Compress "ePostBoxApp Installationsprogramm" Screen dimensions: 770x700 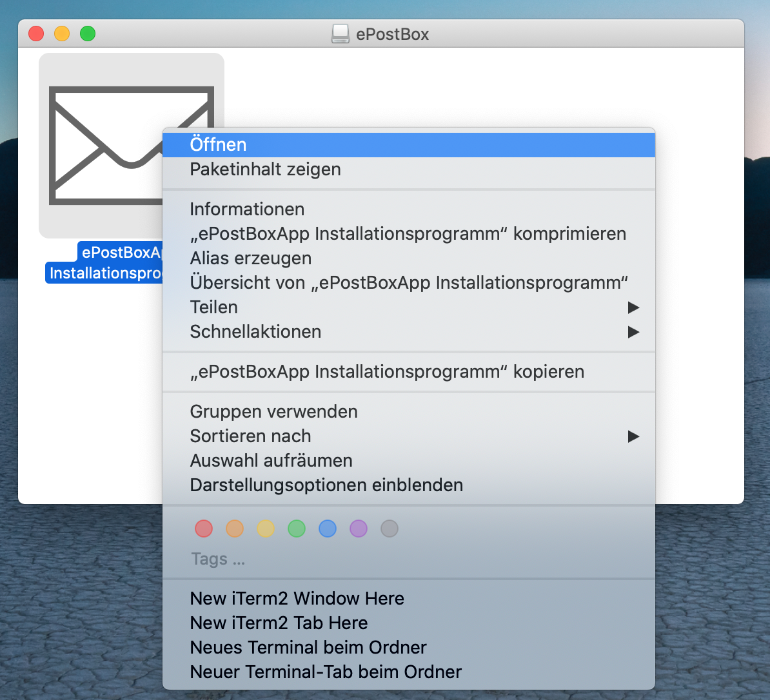click(x=408, y=233)
